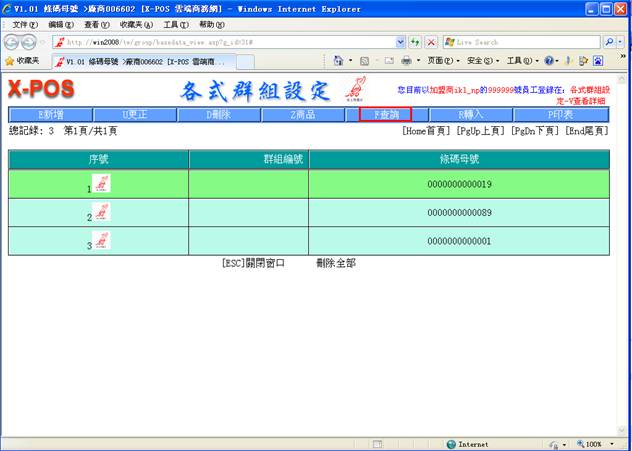Click the F查詢 button

pyautogui.click(x=385, y=115)
